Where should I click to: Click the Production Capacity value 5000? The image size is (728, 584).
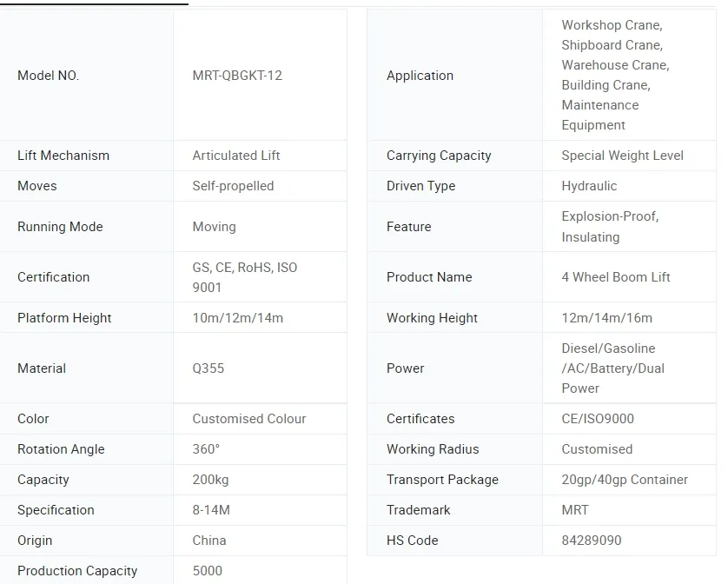coord(208,571)
